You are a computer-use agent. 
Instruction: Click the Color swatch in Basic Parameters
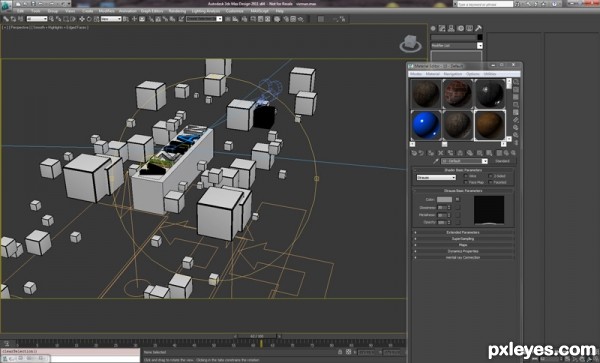tap(444, 199)
